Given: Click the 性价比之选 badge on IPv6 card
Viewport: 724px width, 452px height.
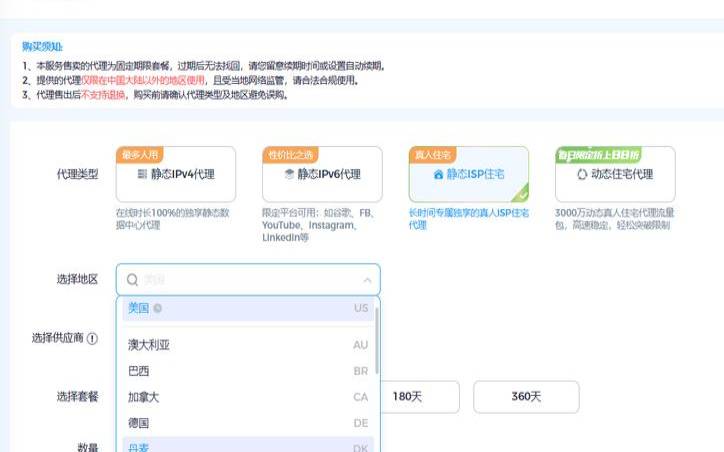Looking at the screenshot, I should (x=290, y=155).
